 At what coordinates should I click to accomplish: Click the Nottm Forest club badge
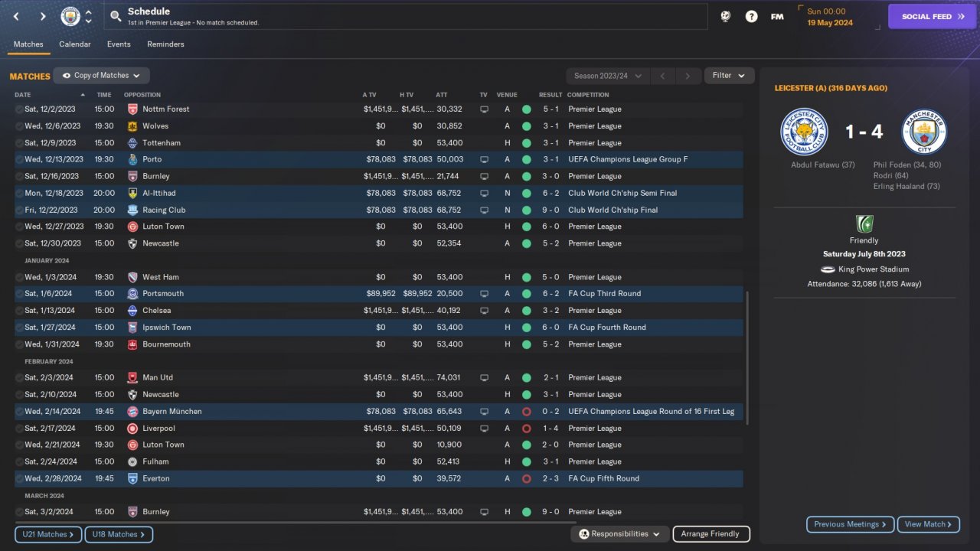132,109
